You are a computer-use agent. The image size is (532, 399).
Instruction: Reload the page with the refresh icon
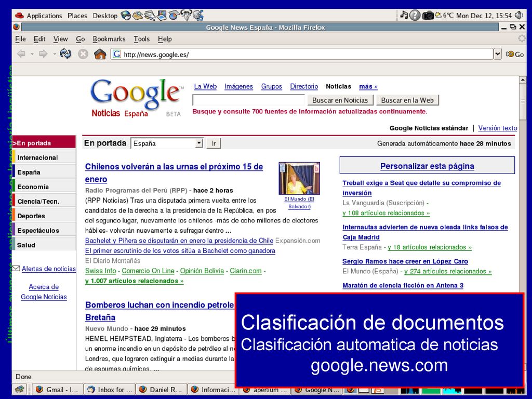click(65, 54)
